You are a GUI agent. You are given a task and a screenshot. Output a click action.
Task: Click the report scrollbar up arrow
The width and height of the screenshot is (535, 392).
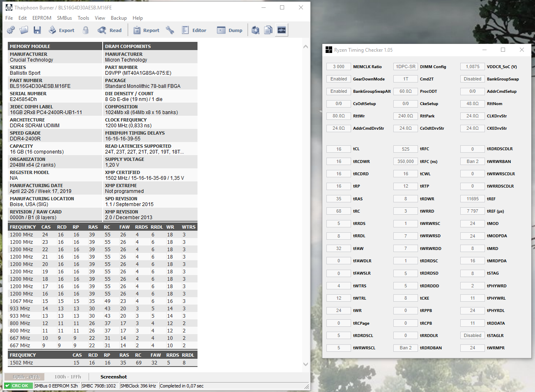click(305, 46)
